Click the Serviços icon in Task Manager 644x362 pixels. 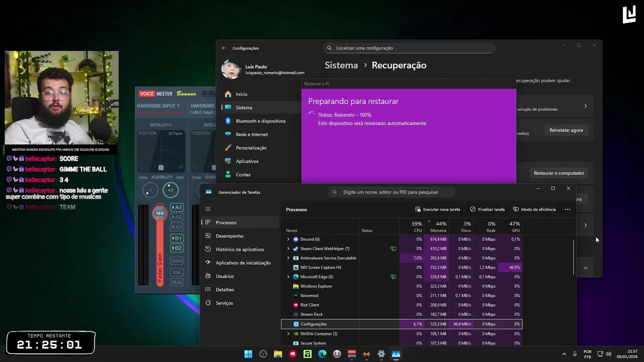pos(208,303)
